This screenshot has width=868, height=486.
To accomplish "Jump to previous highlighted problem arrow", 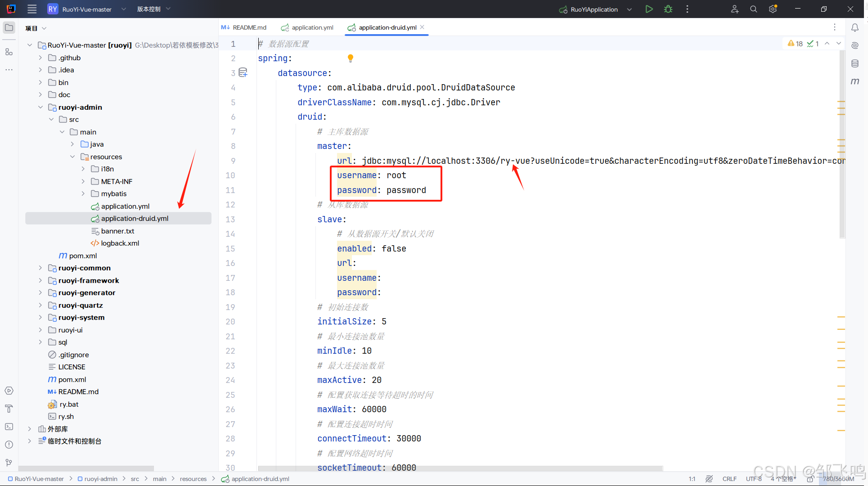I will (x=827, y=44).
